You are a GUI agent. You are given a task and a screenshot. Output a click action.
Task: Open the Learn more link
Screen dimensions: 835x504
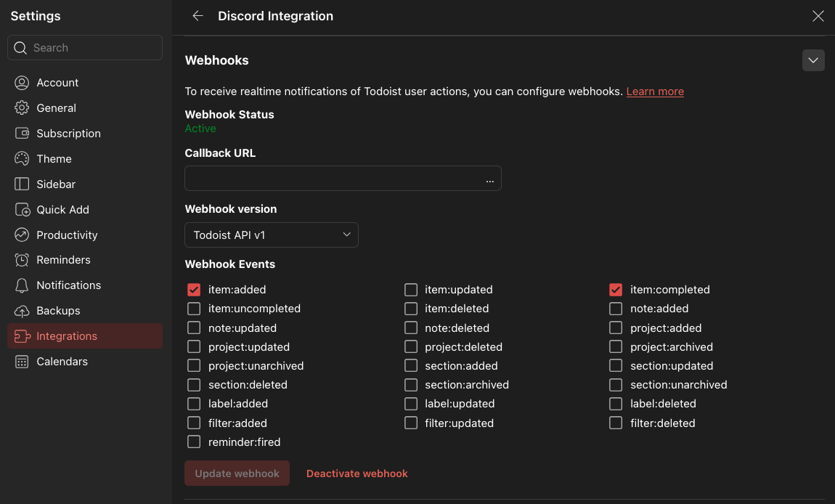point(654,91)
